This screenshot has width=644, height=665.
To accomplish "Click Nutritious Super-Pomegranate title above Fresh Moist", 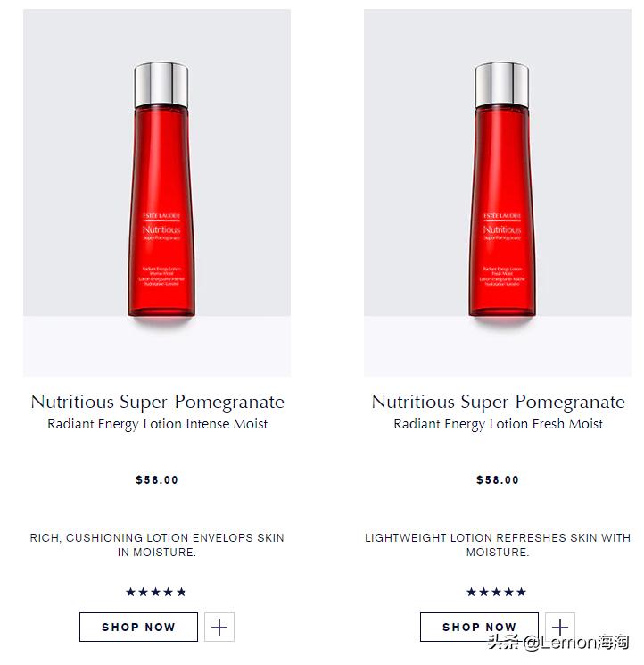I will point(498,402).
